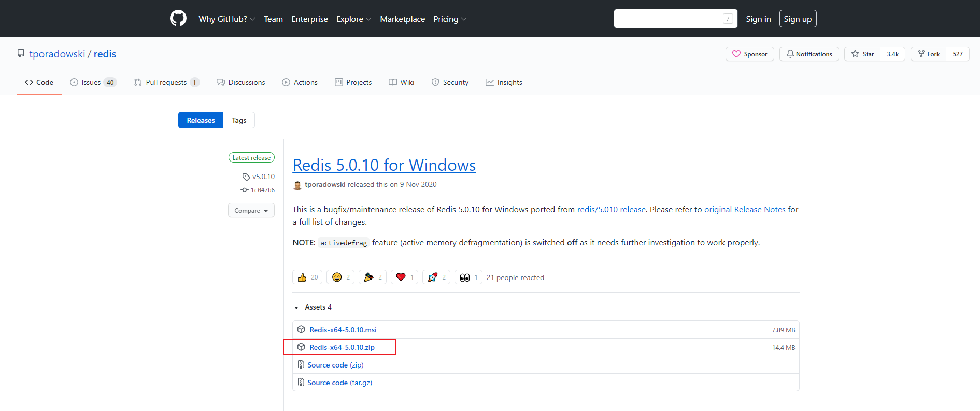This screenshot has height=411, width=980.
Task: Fork the repository
Action: [928, 54]
